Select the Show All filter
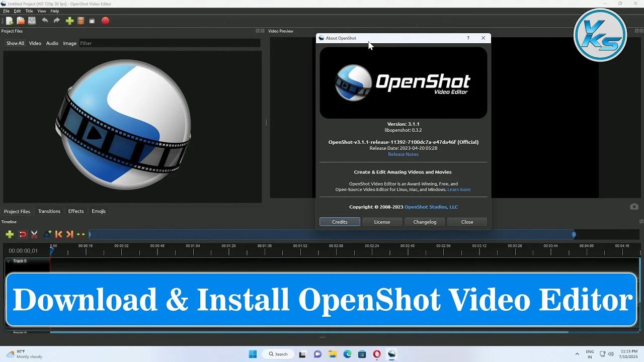The height and width of the screenshot is (362, 644). point(15,43)
